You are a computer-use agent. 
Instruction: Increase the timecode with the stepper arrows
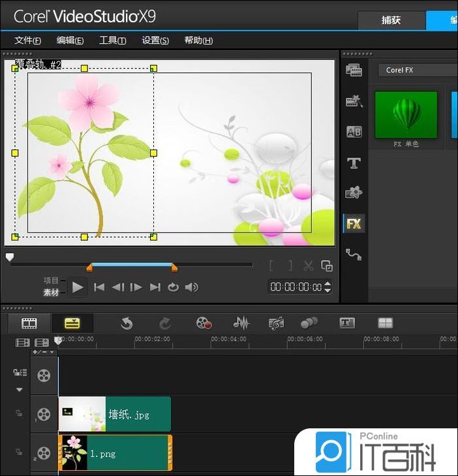(328, 283)
